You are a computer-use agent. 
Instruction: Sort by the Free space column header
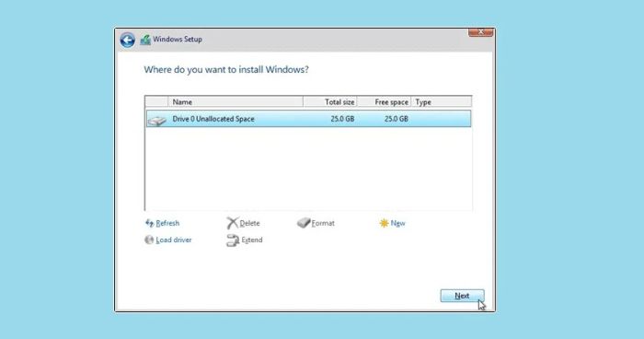(x=384, y=101)
